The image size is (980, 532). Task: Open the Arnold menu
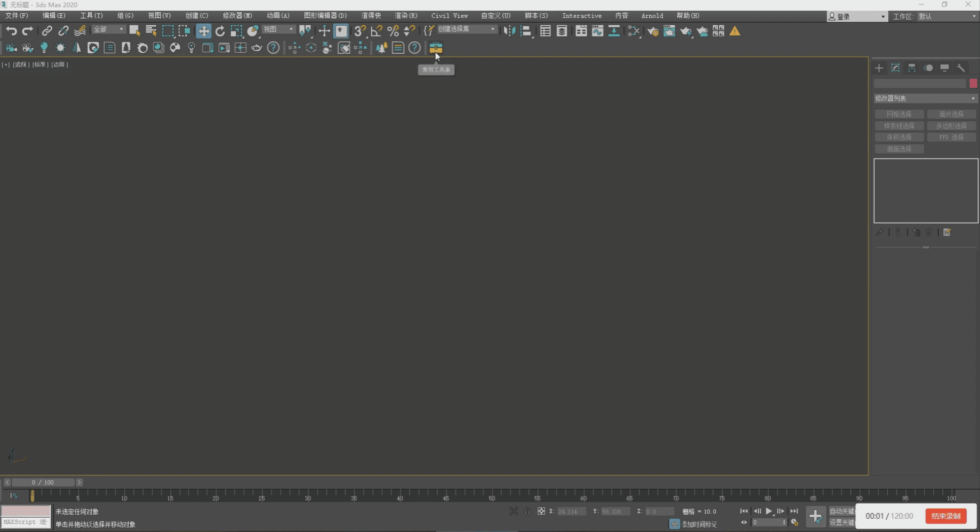pyautogui.click(x=652, y=16)
